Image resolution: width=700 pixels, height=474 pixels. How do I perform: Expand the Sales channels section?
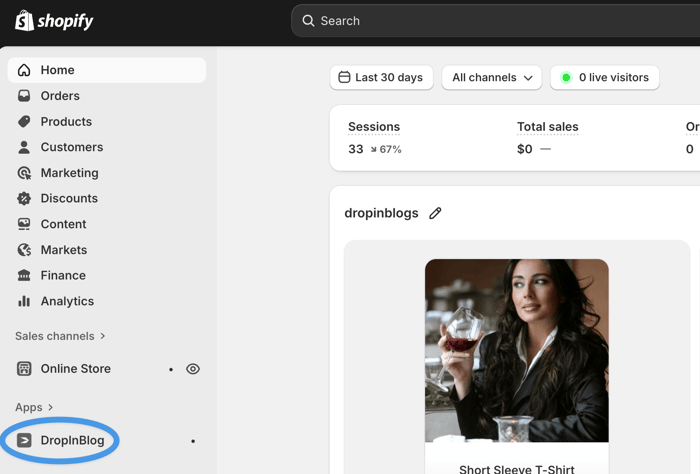pyautogui.click(x=60, y=336)
